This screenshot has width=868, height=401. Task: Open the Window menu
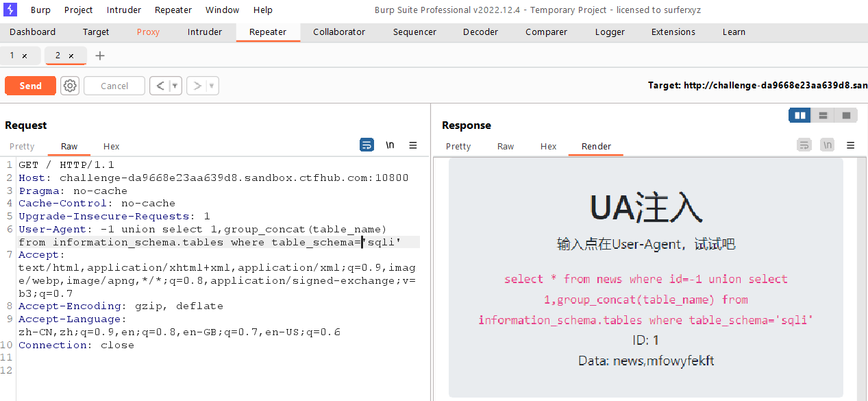point(223,10)
